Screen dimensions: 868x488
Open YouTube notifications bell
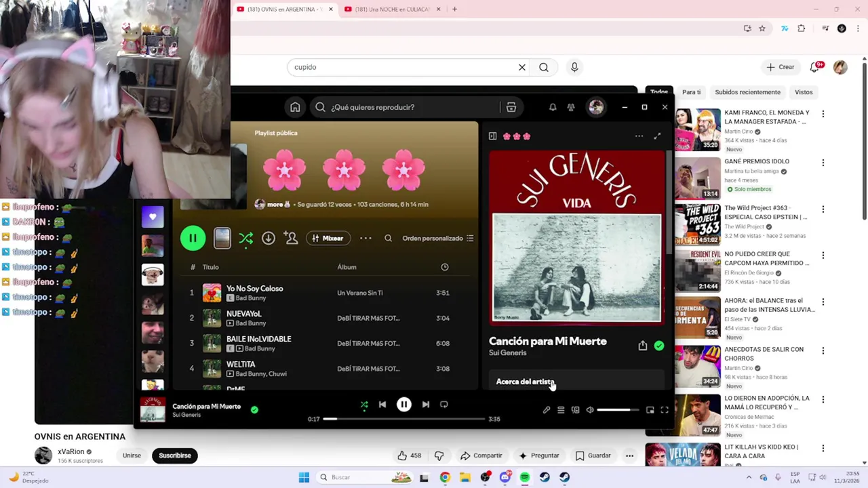[x=815, y=67]
